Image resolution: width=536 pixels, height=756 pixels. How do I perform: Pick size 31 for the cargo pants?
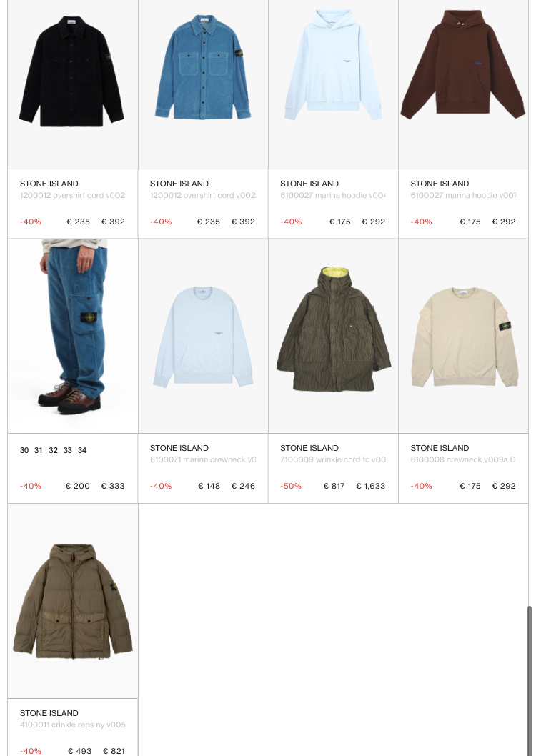39,450
